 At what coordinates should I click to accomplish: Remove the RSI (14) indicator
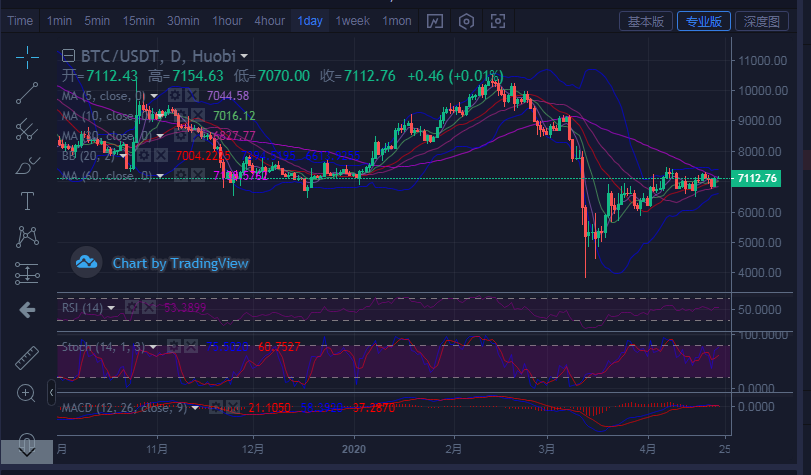click(149, 308)
